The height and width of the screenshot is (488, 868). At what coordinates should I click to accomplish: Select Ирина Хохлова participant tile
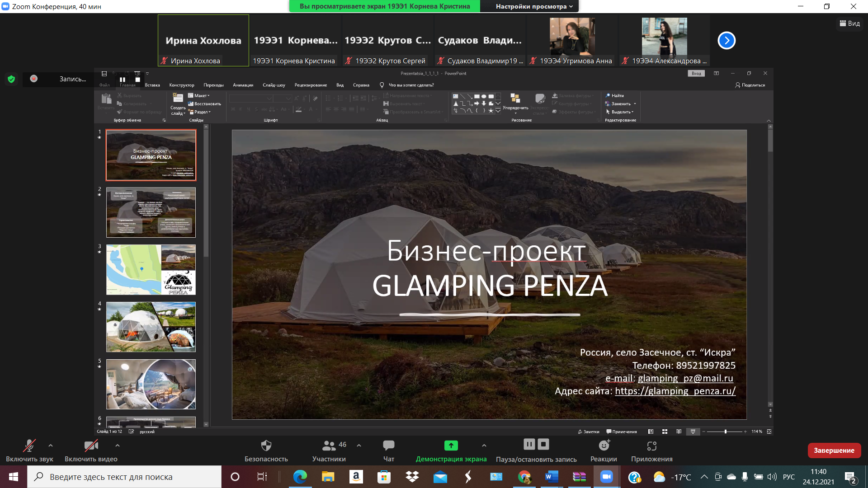tap(203, 41)
